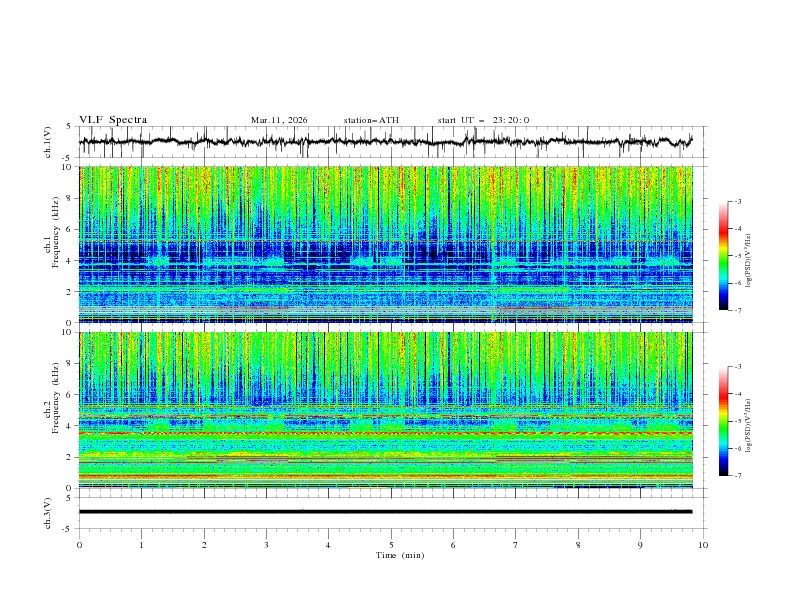Click the time axis tick label "9"
Screen dimensions: 792x612
640,545
